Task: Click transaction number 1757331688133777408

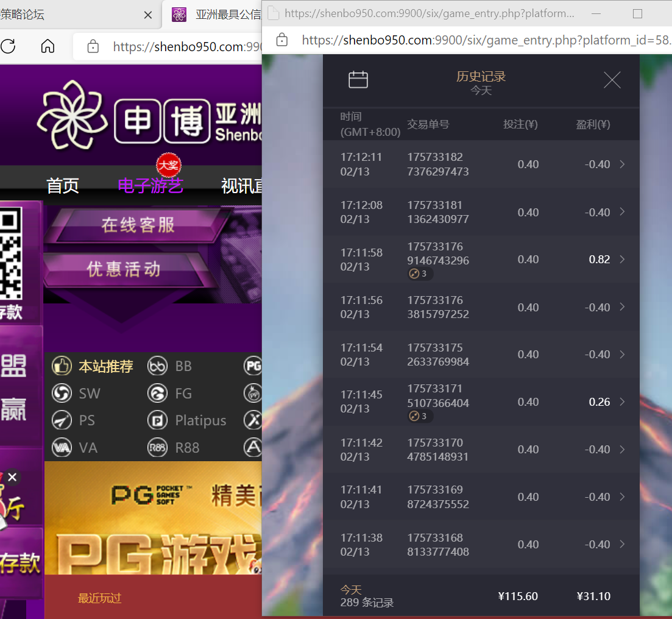Action: pos(437,545)
